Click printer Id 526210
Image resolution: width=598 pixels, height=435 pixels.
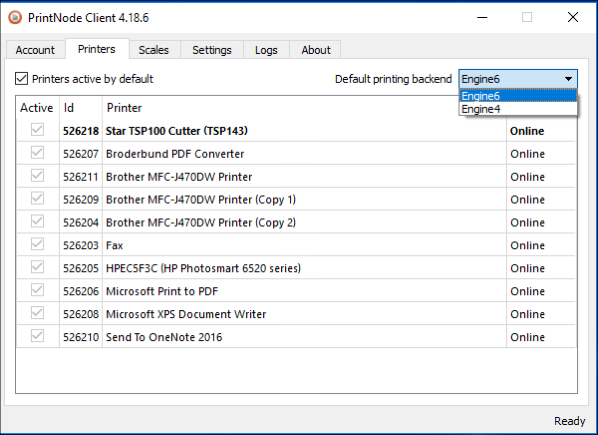[x=81, y=337]
